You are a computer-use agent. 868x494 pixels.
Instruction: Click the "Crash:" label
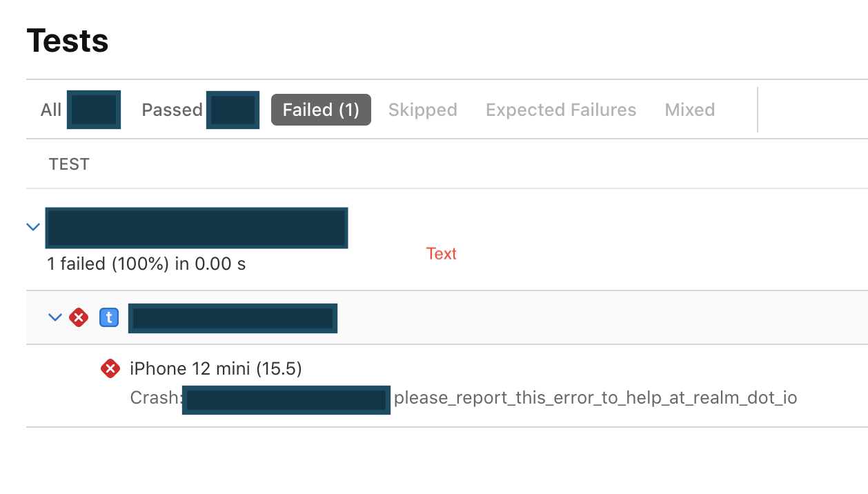(156, 398)
